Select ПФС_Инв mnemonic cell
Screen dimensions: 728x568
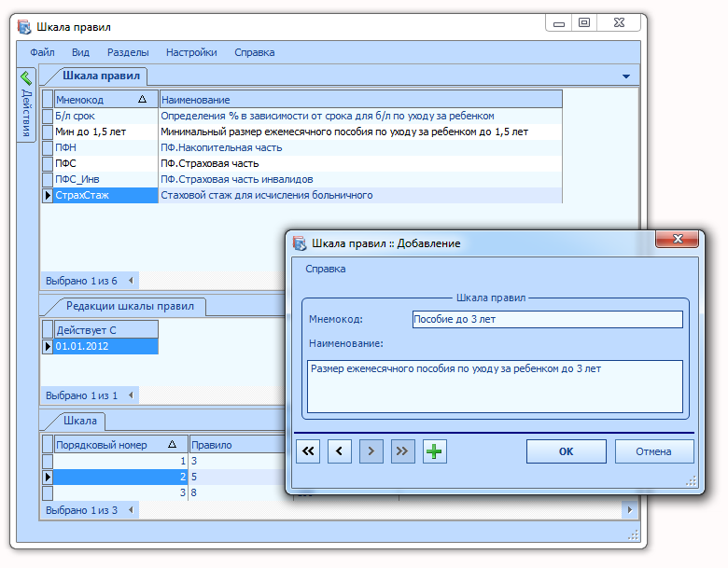point(105,179)
